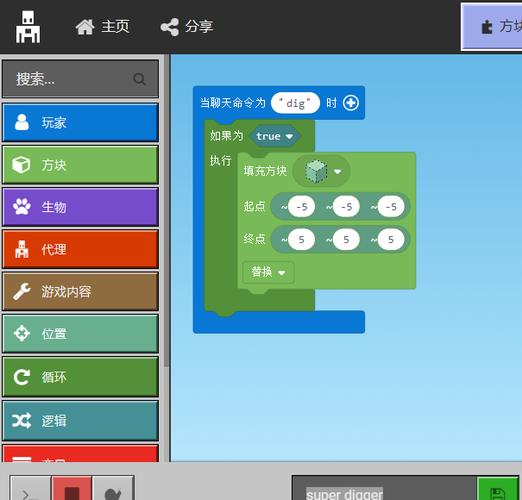The image size is (522, 500).
Task: Click the 起点 label
Action: click(x=254, y=206)
